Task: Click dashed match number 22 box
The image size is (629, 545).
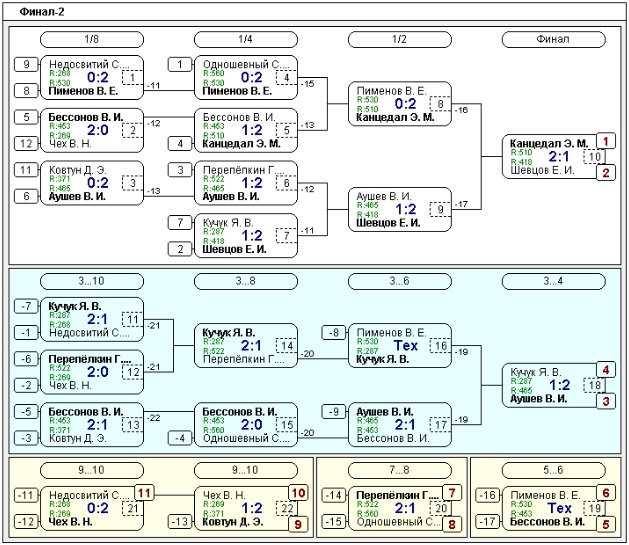Action: point(286,509)
